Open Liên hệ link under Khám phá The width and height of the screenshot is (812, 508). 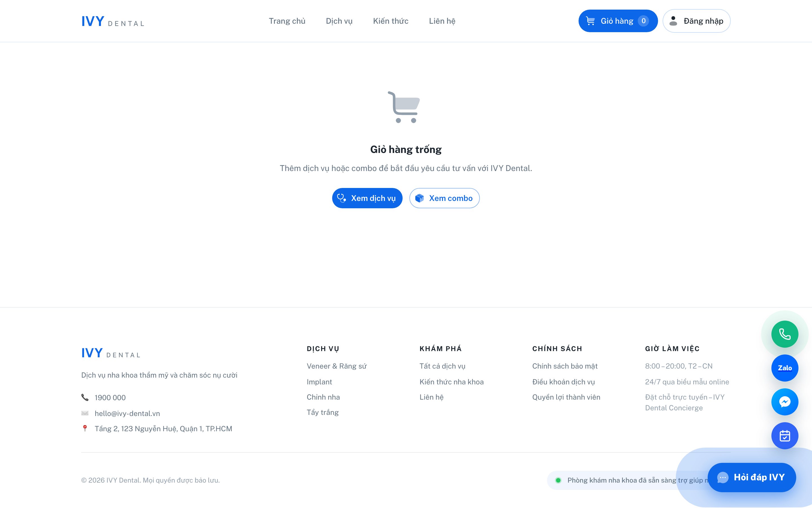point(431,397)
